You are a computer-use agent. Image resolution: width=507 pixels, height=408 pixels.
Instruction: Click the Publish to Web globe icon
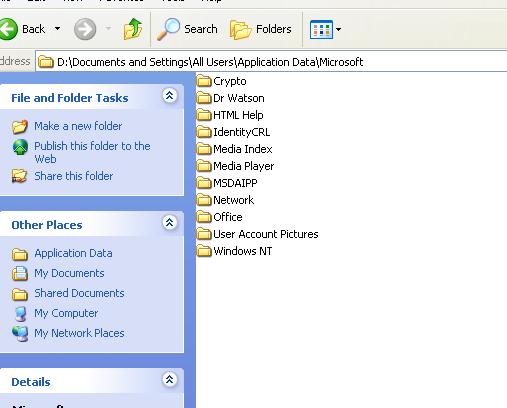tap(20, 147)
